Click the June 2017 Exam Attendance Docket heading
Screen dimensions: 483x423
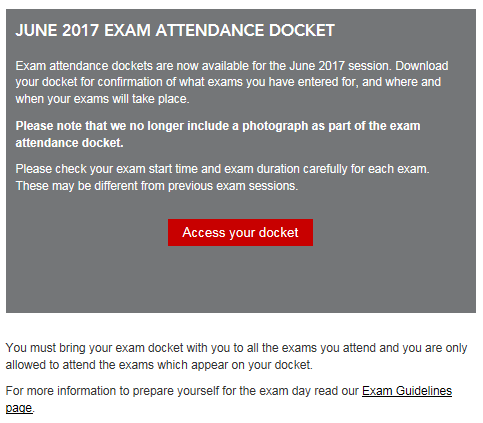click(x=175, y=30)
